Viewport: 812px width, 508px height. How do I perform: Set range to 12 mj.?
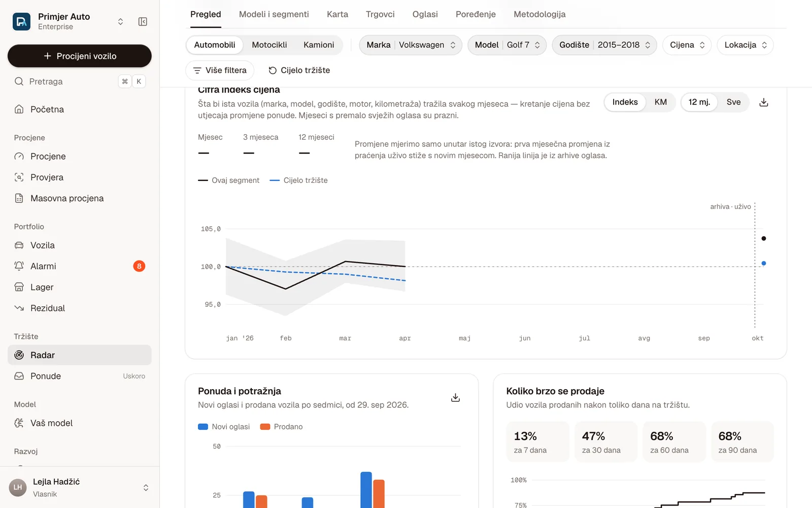coord(699,102)
